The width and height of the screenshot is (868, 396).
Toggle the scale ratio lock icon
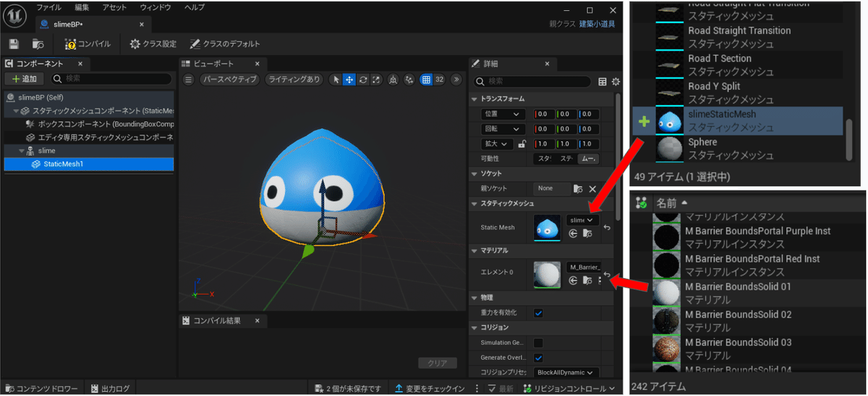point(522,144)
